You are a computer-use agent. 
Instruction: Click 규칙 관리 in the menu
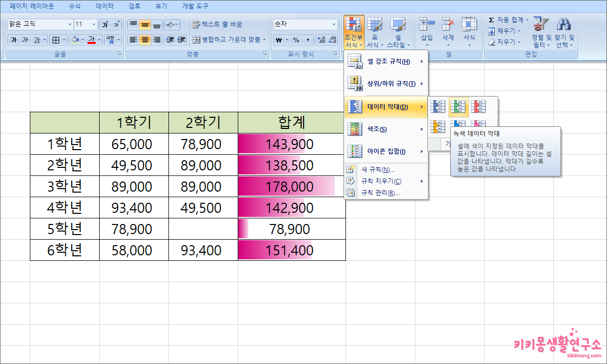coord(379,193)
